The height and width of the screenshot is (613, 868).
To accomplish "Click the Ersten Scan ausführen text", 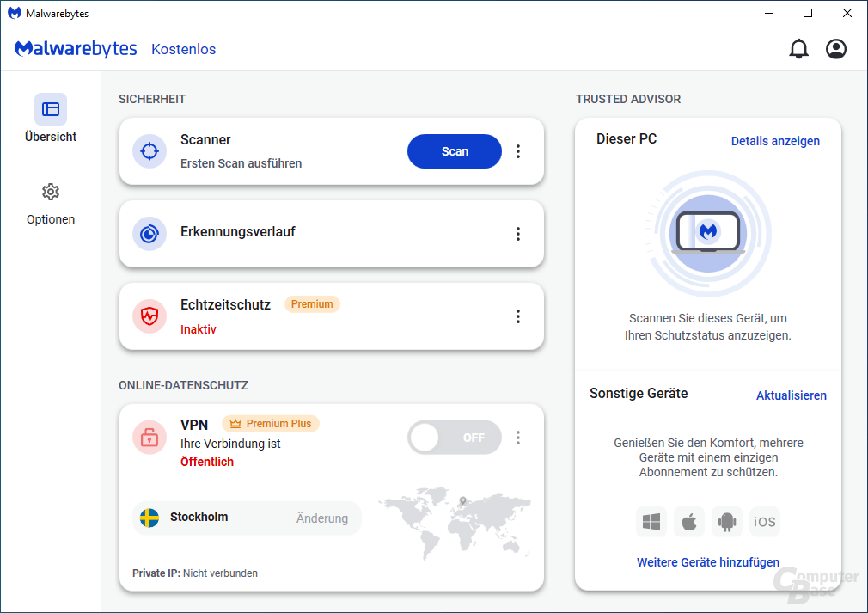I will (x=241, y=163).
